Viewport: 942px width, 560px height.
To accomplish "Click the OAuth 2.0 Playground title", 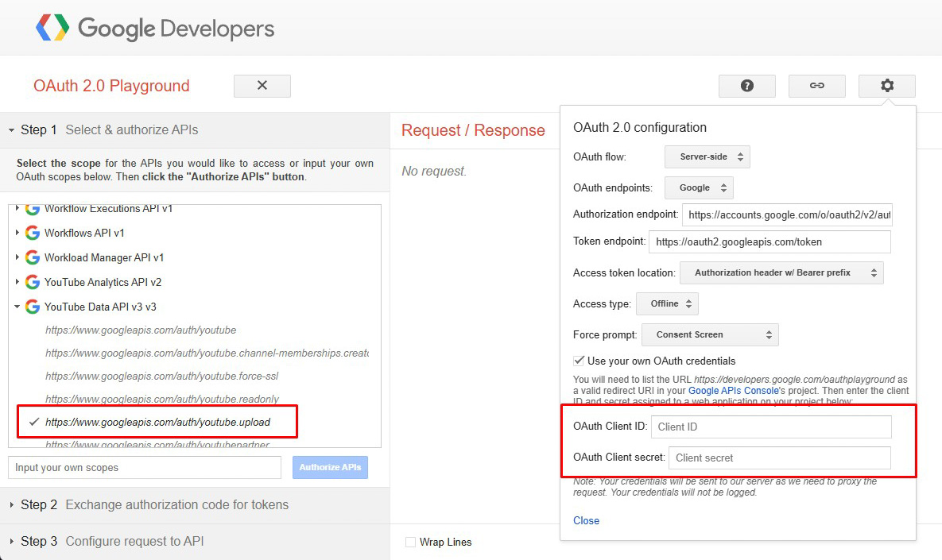I will [112, 86].
